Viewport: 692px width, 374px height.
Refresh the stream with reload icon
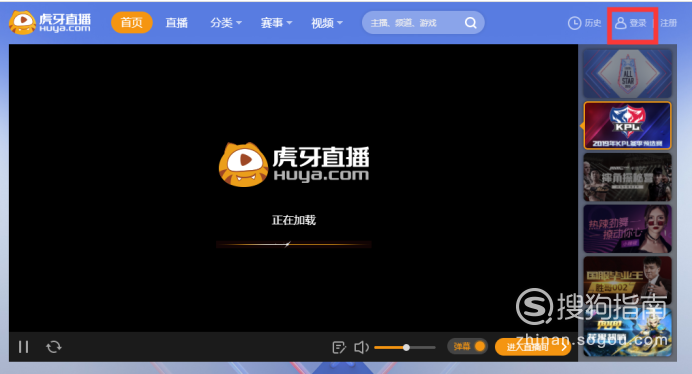coord(54,347)
